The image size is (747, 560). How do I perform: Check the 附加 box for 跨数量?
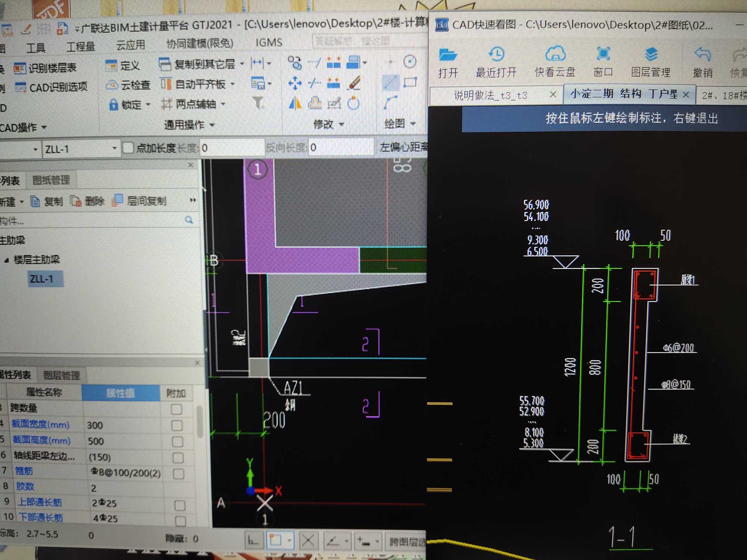tap(176, 409)
